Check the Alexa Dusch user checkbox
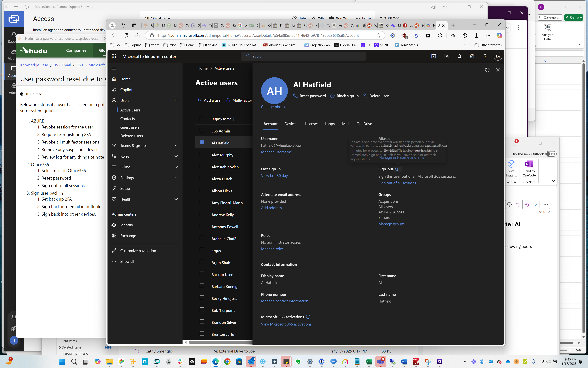Viewport: 588px width, 368px height. (202, 178)
